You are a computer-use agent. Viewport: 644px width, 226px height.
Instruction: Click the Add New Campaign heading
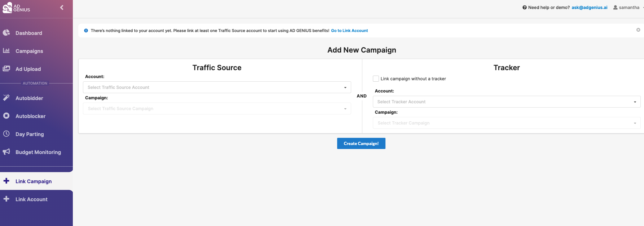362,50
